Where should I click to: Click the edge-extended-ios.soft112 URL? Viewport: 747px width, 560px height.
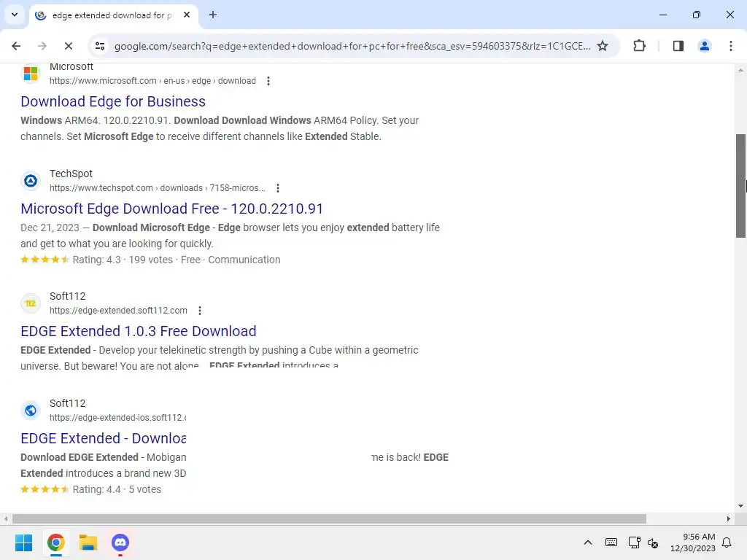117,418
